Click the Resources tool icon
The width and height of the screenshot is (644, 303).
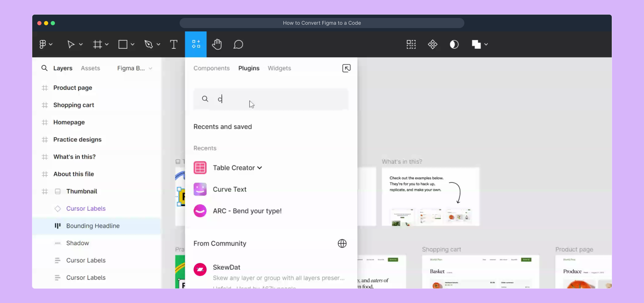[x=196, y=44]
